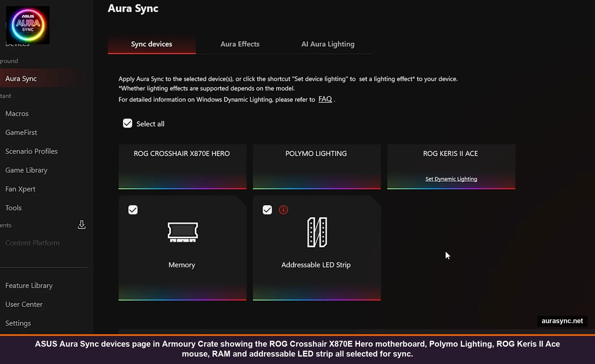Open the Devices section in sidebar

(17, 44)
